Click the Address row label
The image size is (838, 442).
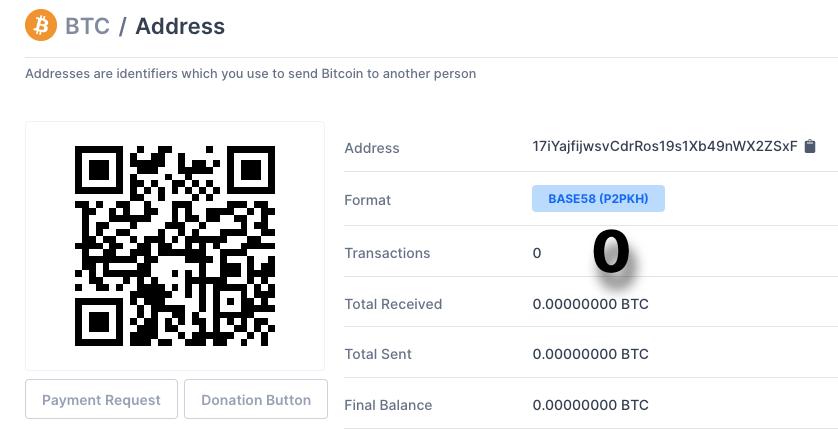point(372,148)
